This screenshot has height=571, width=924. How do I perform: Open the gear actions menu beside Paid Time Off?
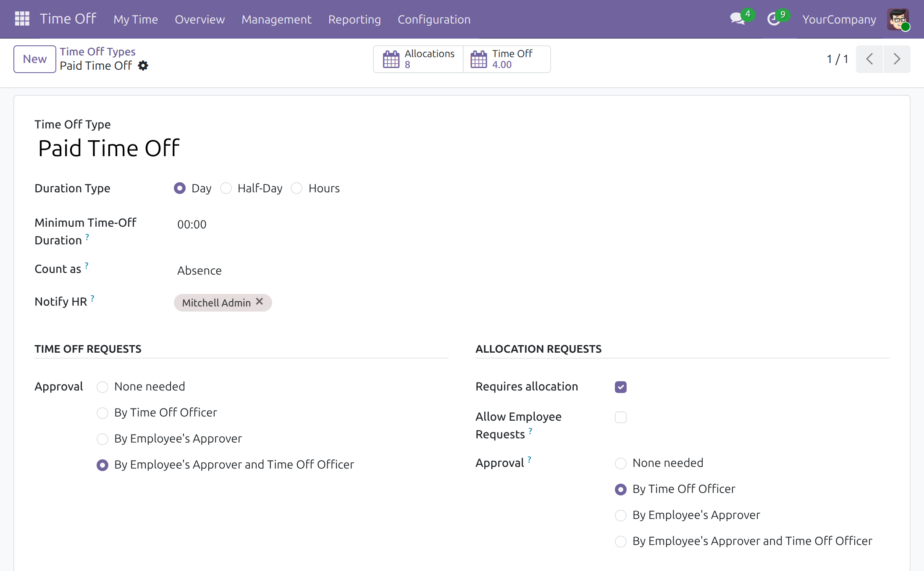(x=143, y=65)
